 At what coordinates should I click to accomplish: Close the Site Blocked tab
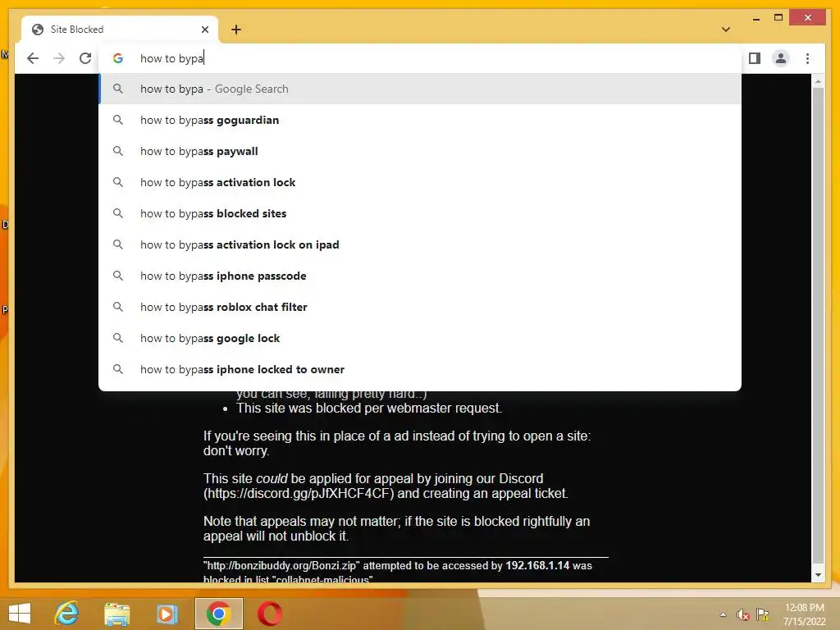coord(204,30)
